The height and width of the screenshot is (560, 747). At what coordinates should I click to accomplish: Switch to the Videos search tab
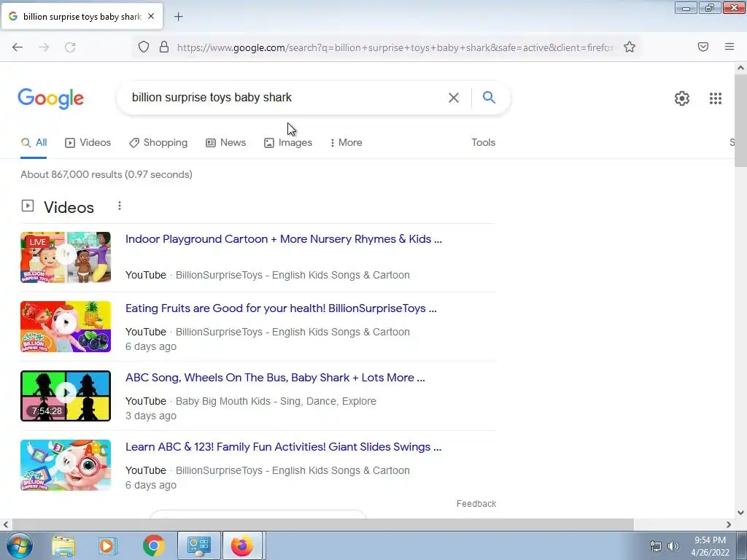88,142
